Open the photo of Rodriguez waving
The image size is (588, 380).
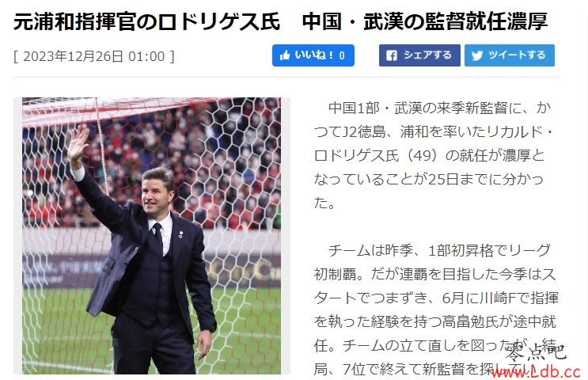151,236
